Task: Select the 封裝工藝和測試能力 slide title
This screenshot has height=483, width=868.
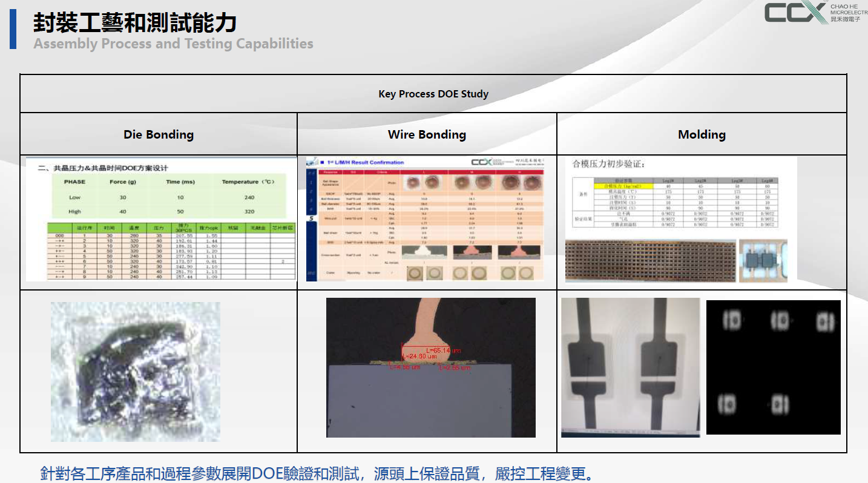Action: [134, 23]
